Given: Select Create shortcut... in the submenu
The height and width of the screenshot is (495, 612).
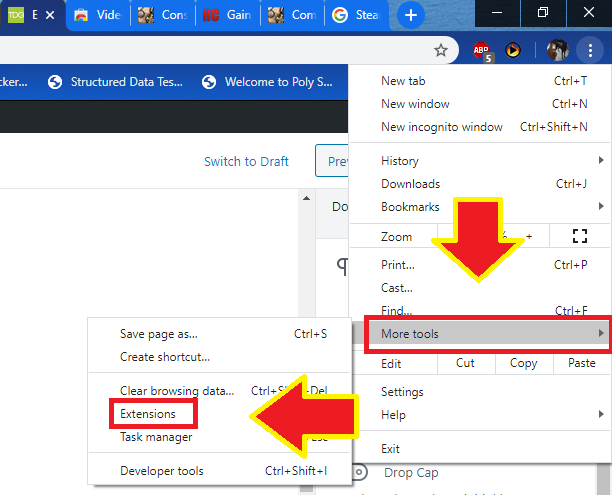Looking at the screenshot, I should click(x=220, y=357).
